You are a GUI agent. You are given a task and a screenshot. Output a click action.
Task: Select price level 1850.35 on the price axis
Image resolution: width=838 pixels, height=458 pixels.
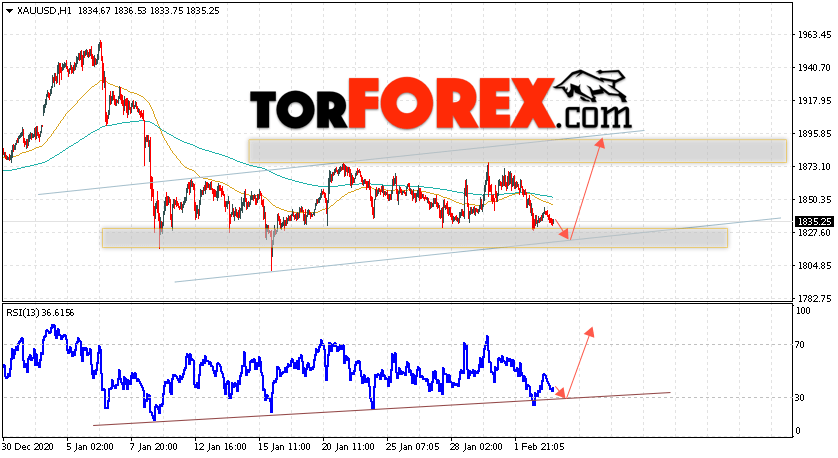814,199
